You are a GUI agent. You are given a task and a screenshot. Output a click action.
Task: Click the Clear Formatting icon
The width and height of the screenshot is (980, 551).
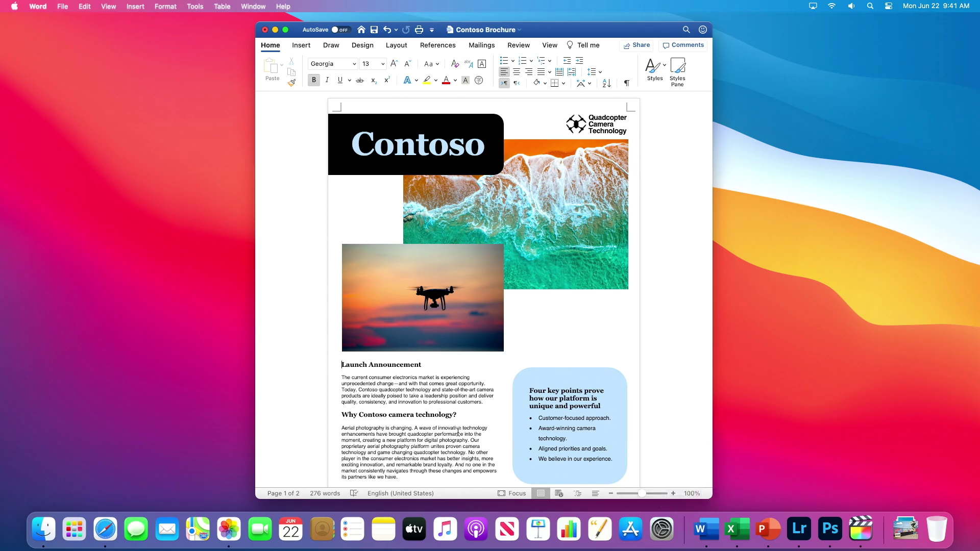point(454,63)
